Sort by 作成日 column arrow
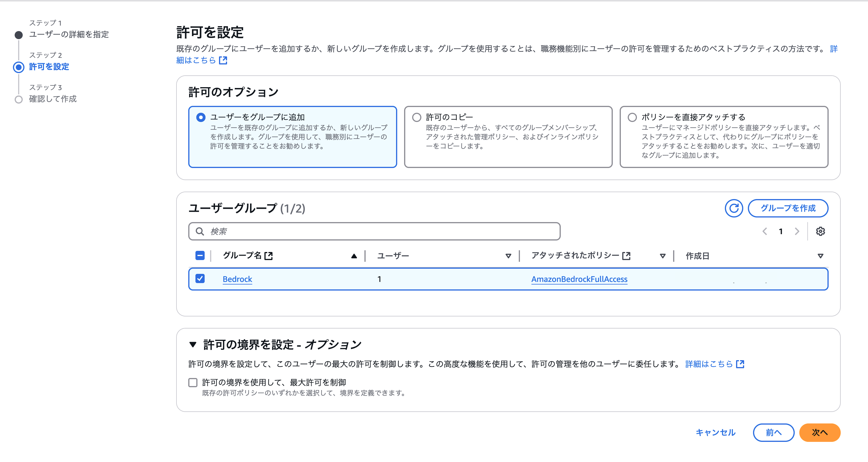The width and height of the screenshot is (868, 462). click(820, 256)
